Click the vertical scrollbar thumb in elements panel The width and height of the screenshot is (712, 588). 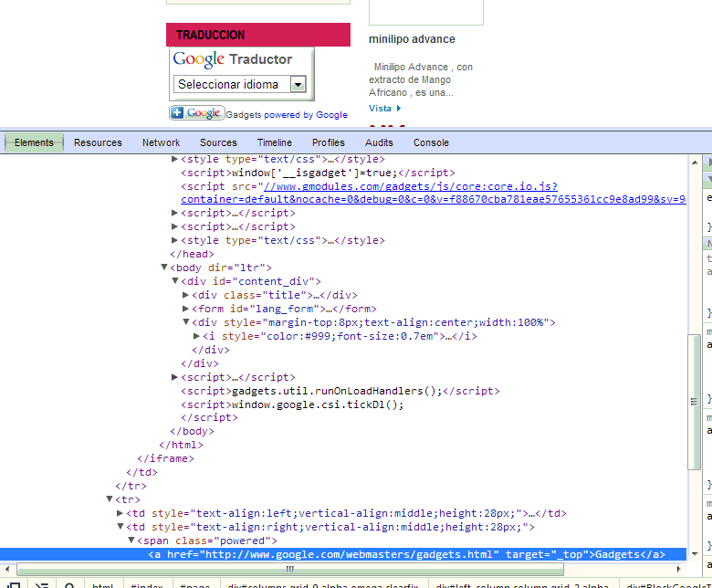pos(694,402)
